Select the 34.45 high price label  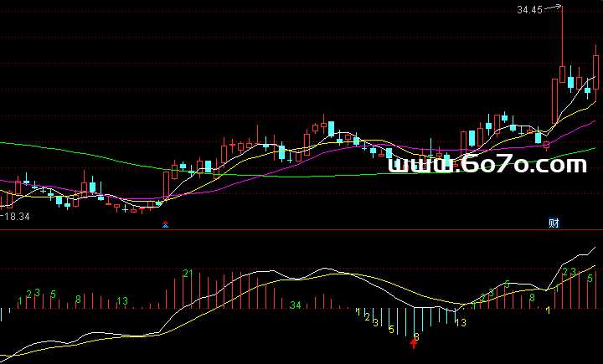tap(529, 10)
